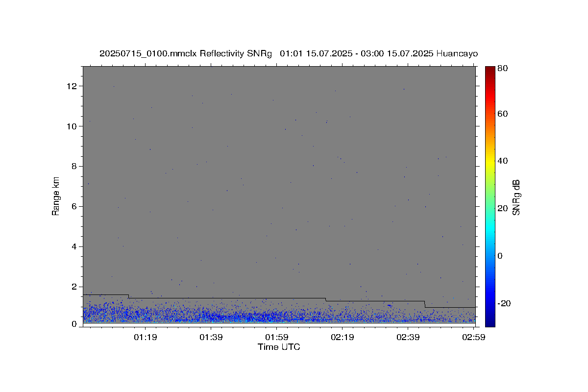The width and height of the screenshot is (588, 392).
Task: Click the 01:39 time axis tick label
Action: tap(211, 337)
